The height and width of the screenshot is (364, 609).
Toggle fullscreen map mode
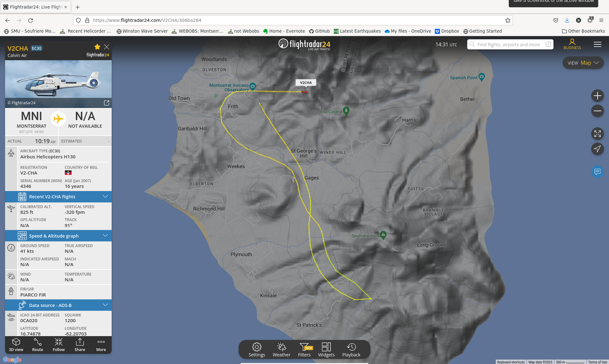[598, 134]
